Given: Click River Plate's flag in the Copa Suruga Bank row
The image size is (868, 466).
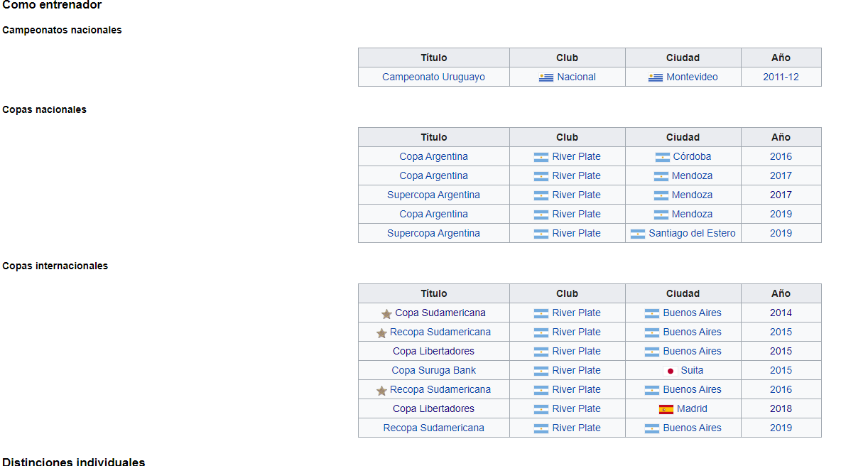Looking at the screenshot, I should (x=541, y=371).
